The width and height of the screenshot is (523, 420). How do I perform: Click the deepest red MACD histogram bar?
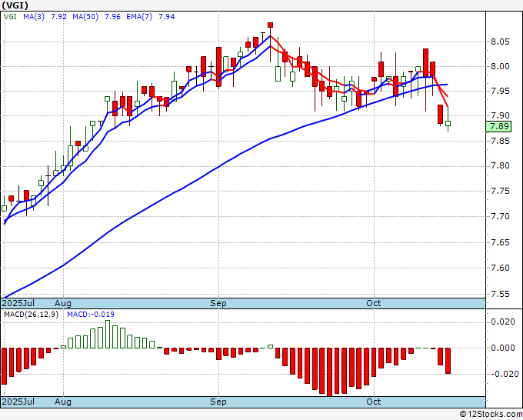coord(329,372)
